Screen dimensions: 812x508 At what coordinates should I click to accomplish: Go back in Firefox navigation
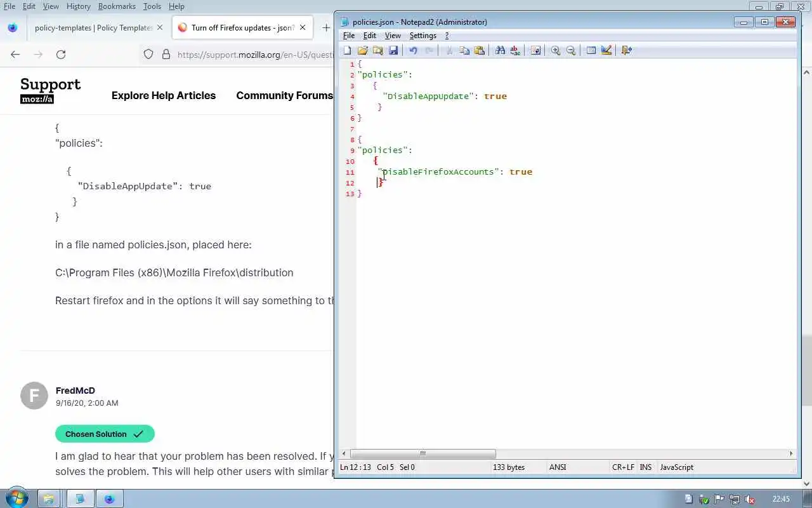tap(15, 55)
